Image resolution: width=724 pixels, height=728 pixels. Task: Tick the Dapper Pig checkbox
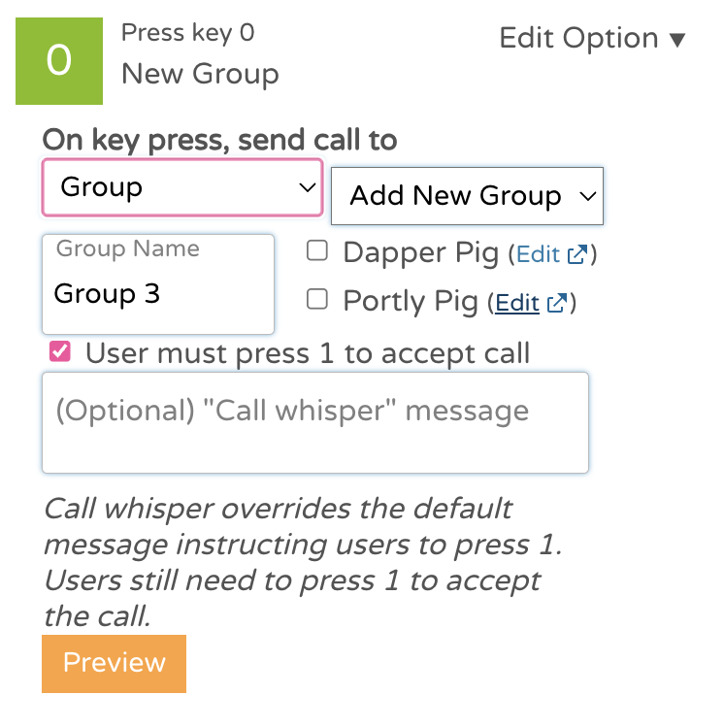(x=316, y=252)
